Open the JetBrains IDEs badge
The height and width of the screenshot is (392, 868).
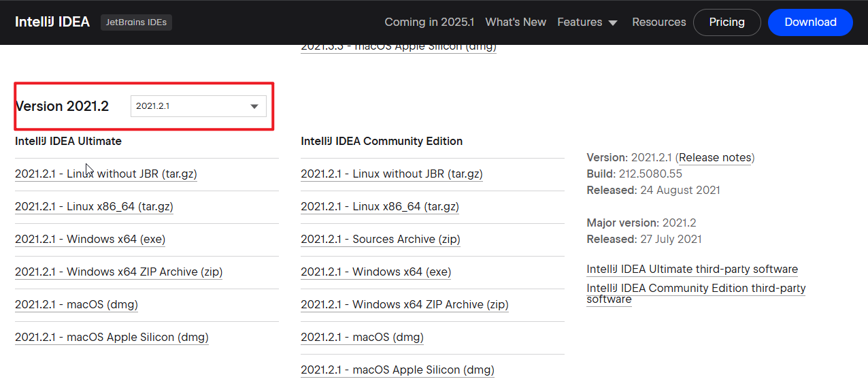click(136, 22)
